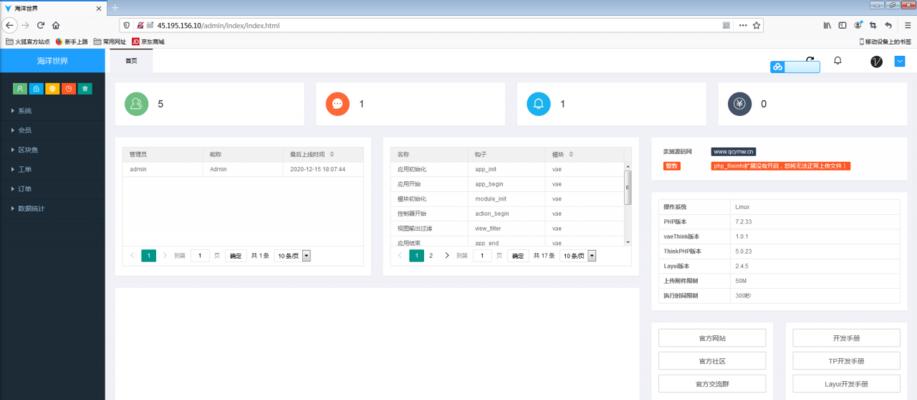Open the 京东商城 bookmark

point(148,42)
